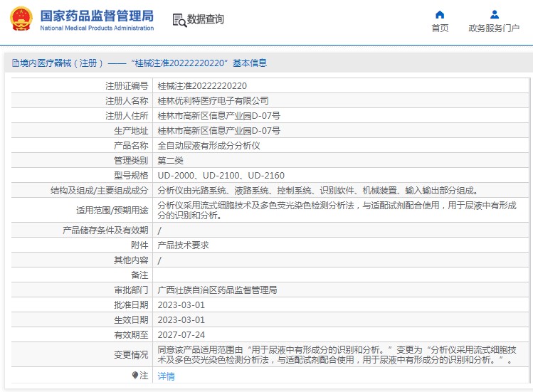Image resolution: width=533 pixels, height=392 pixels.
Task: Click the NMPA national emblem logo
Action: click(21, 18)
